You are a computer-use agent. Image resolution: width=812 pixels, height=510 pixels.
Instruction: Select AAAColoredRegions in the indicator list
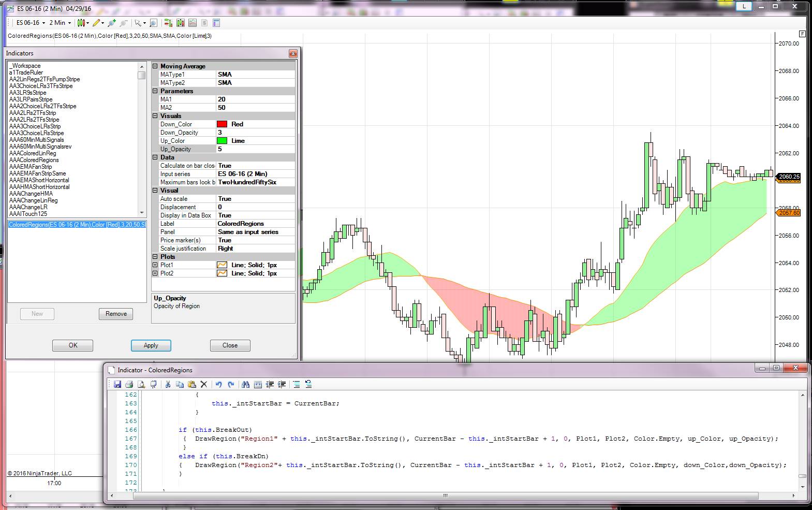tap(34, 160)
